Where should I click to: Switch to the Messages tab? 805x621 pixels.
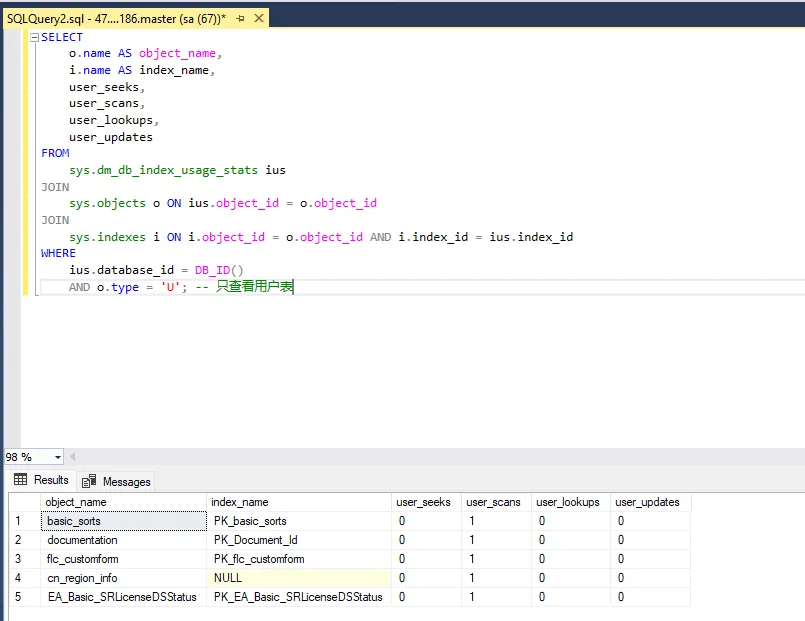tap(116, 481)
